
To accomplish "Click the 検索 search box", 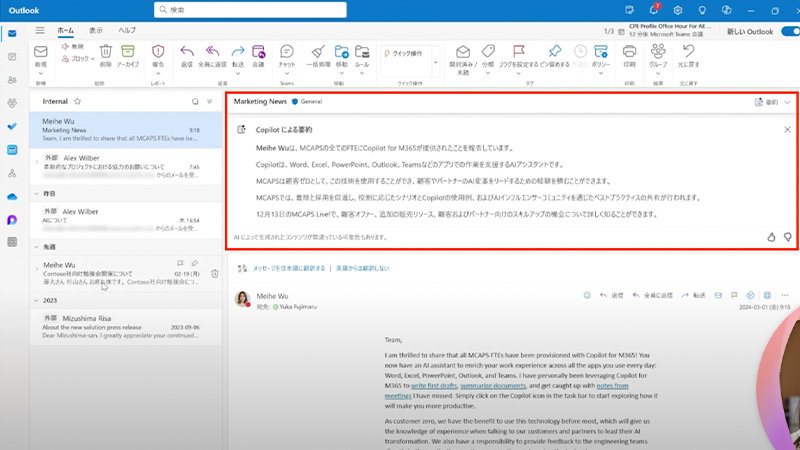I will [x=300, y=9].
